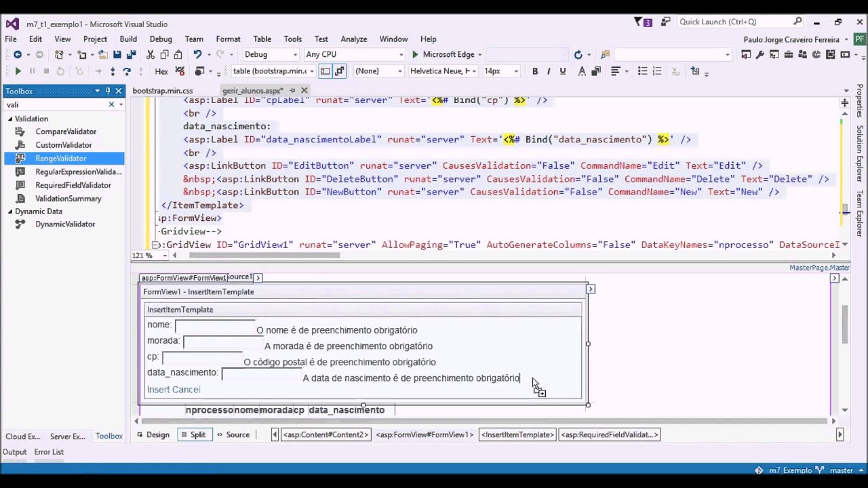Toggle pin on gerir_alunos.aspx tab
868x488 pixels.
point(292,90)
